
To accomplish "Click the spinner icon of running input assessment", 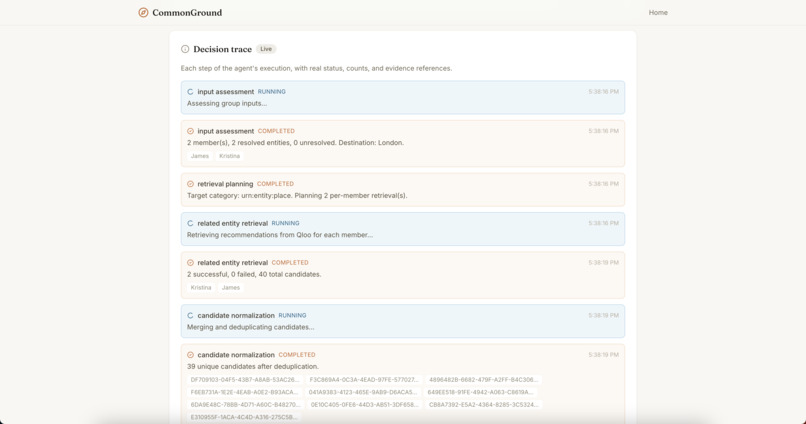I will click(190, 92).
